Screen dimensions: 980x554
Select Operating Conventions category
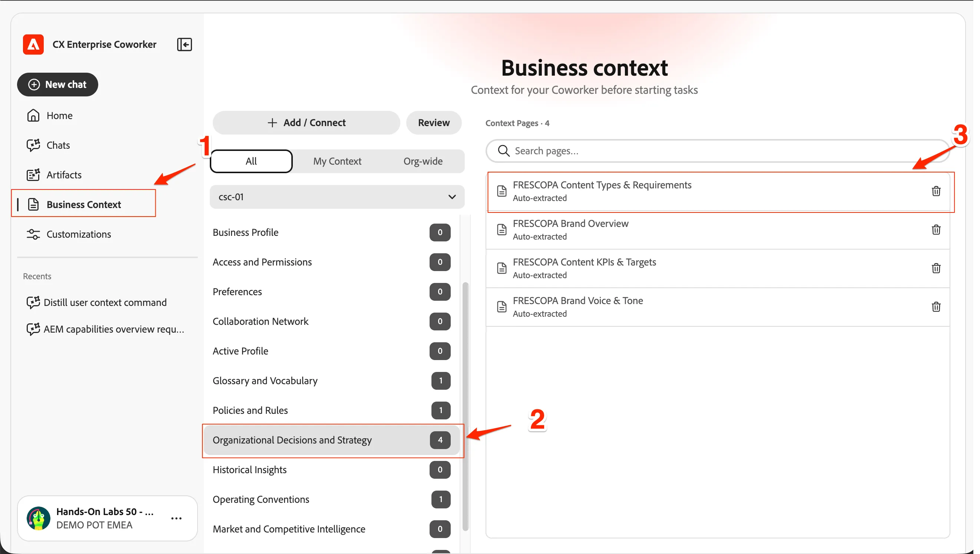tap(331, 499)
